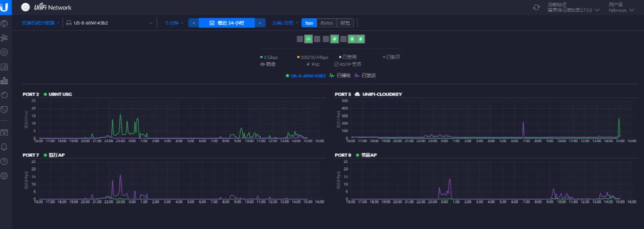Open the Alerts bell icon in the sidebar
The width and height of the screenshot is (644, 229).
point(4,147)
